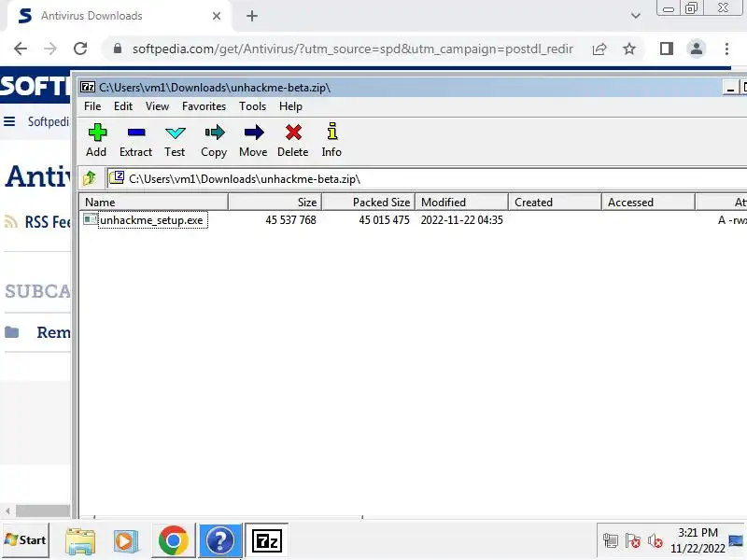Click Chrome's forward arrow button
Image resolution: width=747 pixels, height=560 pixels.
50,49
